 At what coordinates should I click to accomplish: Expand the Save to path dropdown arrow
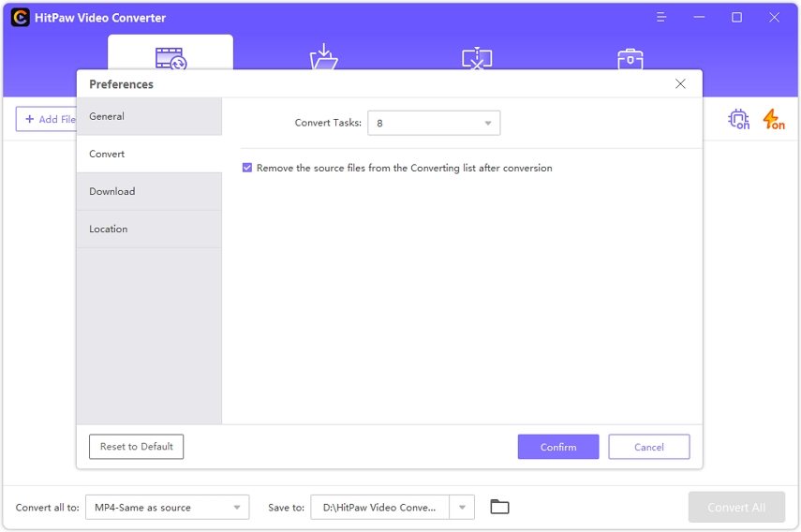pos(462,507)
